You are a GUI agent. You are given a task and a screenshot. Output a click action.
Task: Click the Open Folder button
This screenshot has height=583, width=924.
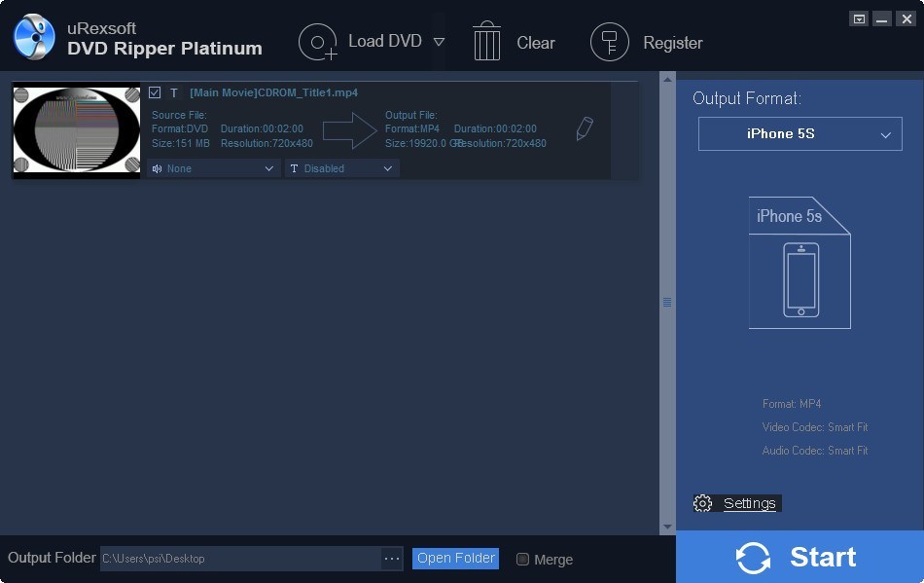(x=455, y=559)
